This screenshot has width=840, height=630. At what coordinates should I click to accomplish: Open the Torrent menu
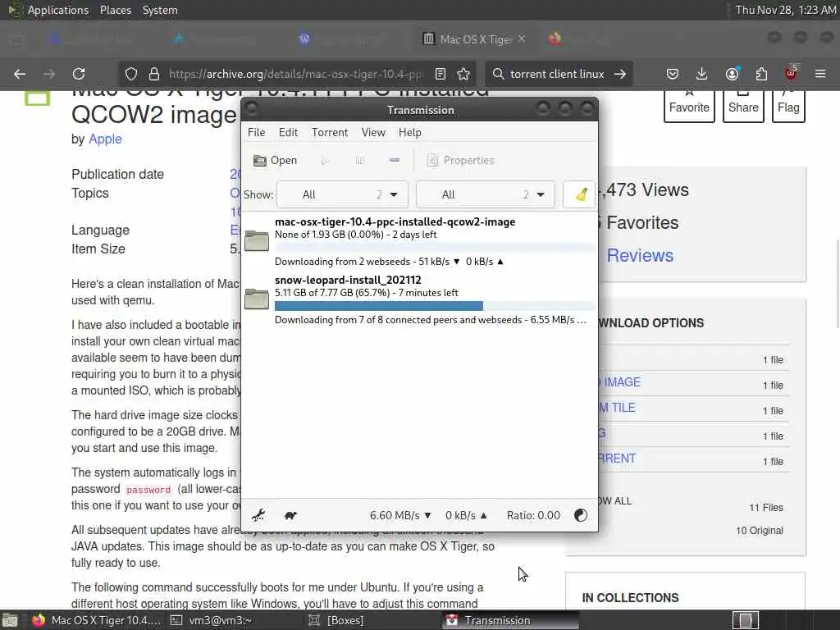(330, 132)
